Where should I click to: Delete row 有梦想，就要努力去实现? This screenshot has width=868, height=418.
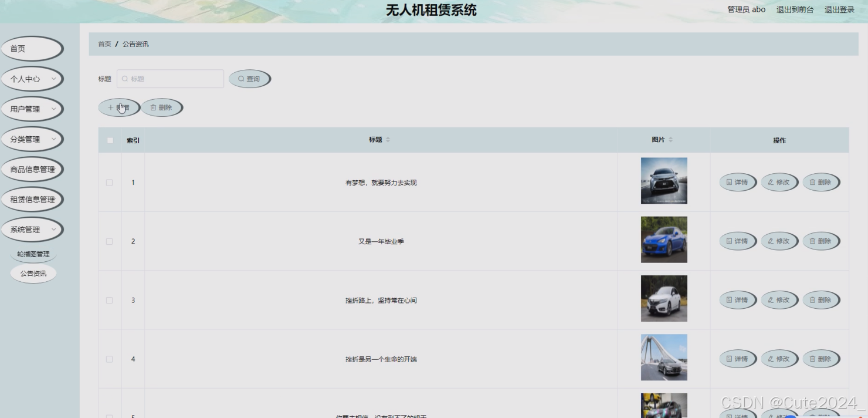click(821, 182)
